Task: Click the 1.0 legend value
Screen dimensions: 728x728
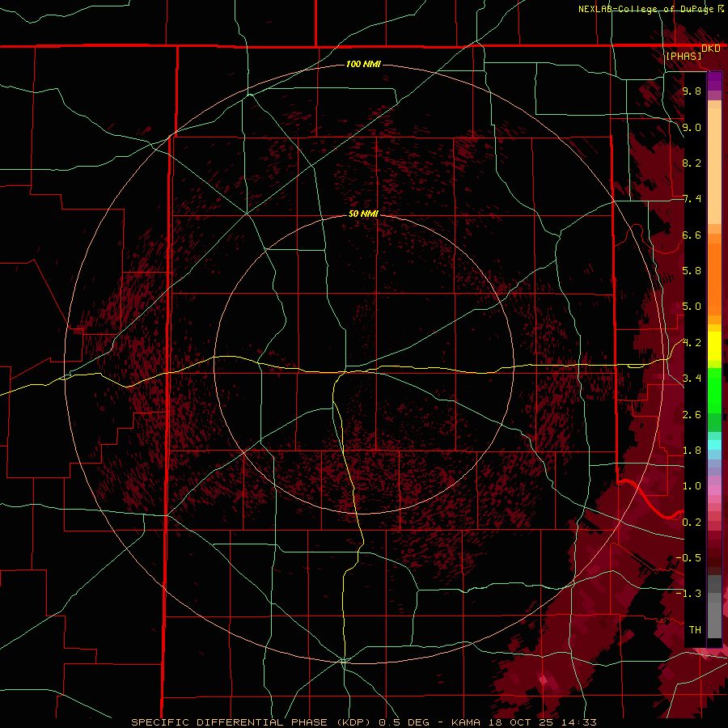Action: (692, 486)
